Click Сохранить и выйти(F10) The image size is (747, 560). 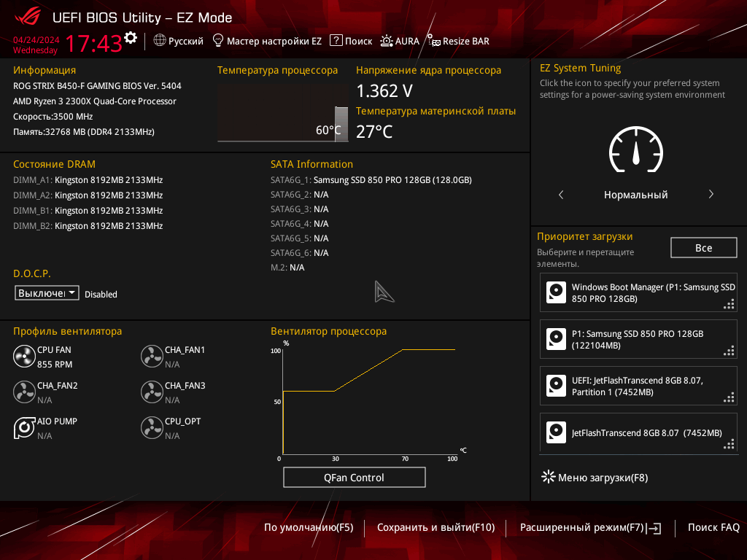[436, 527]
